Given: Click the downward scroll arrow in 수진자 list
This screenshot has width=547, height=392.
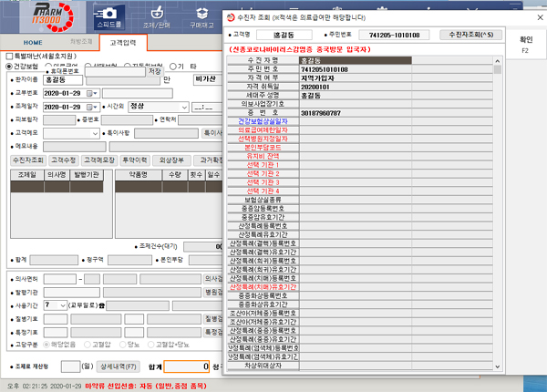Looking at the screenshot, I should (x=498, y=366).
